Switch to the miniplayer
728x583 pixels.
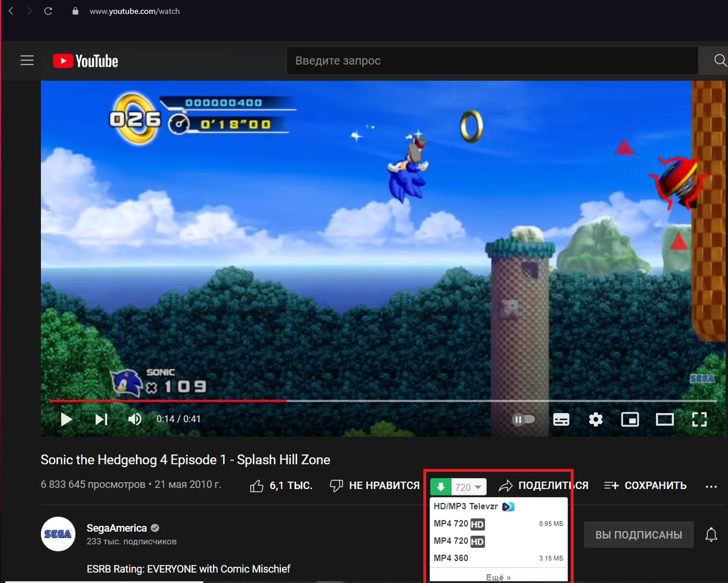pos(630,419)
